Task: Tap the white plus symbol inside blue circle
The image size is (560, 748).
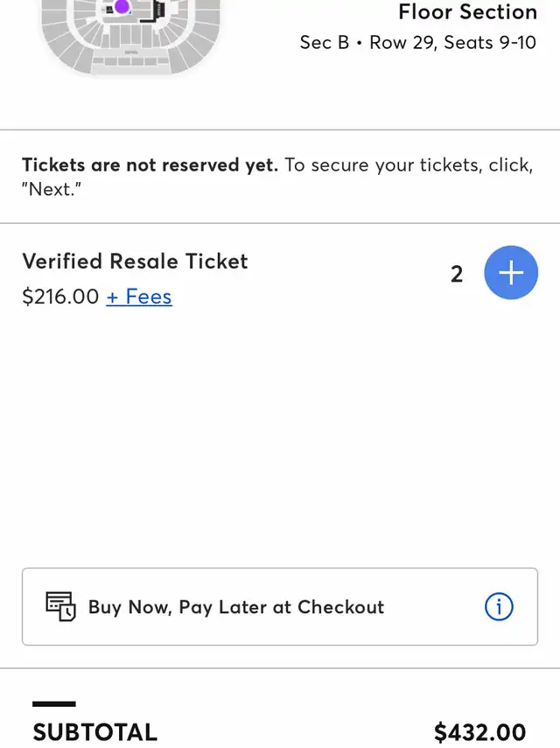Action: pyautogui.click(x=511, y=272)
